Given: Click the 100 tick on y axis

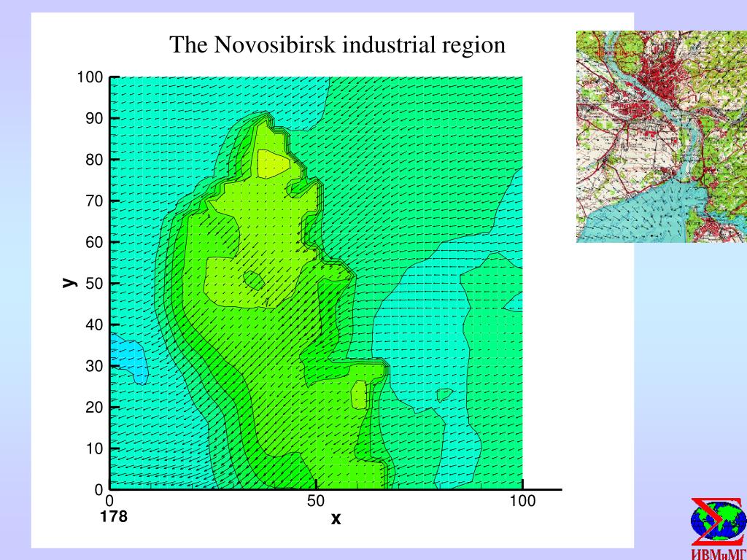Looking at the screenshot, I should (90, 77).
